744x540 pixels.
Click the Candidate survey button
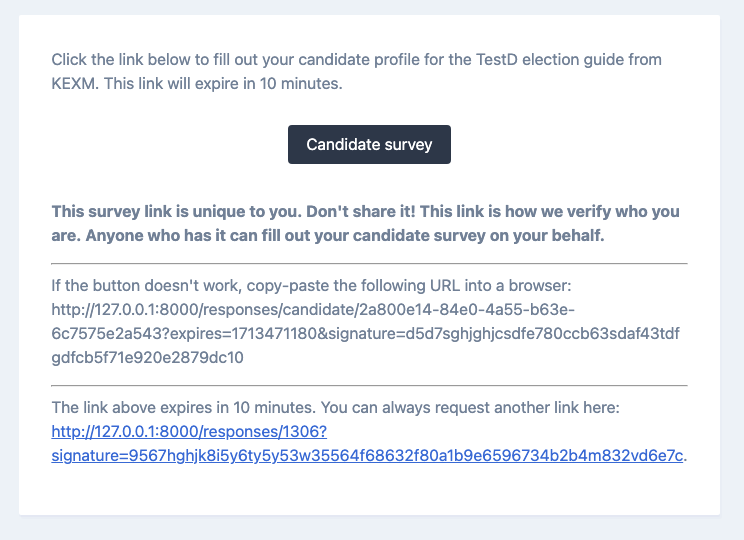pos(369,144)
